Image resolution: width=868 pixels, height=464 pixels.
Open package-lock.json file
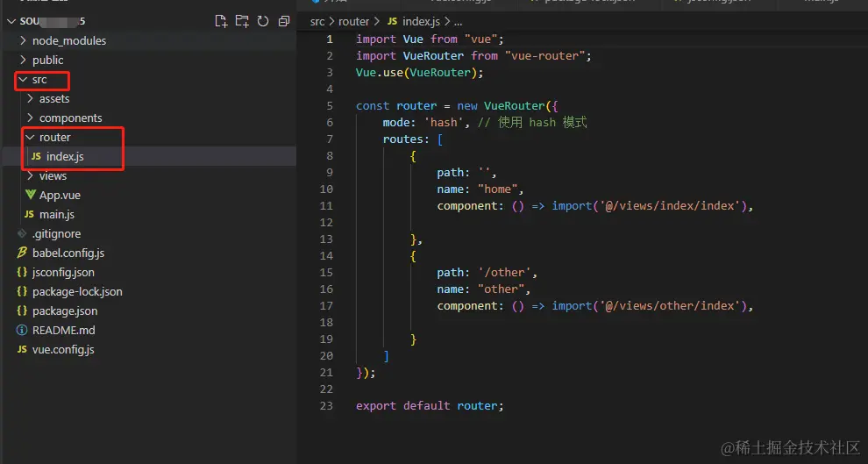click(x=77, y=291)
